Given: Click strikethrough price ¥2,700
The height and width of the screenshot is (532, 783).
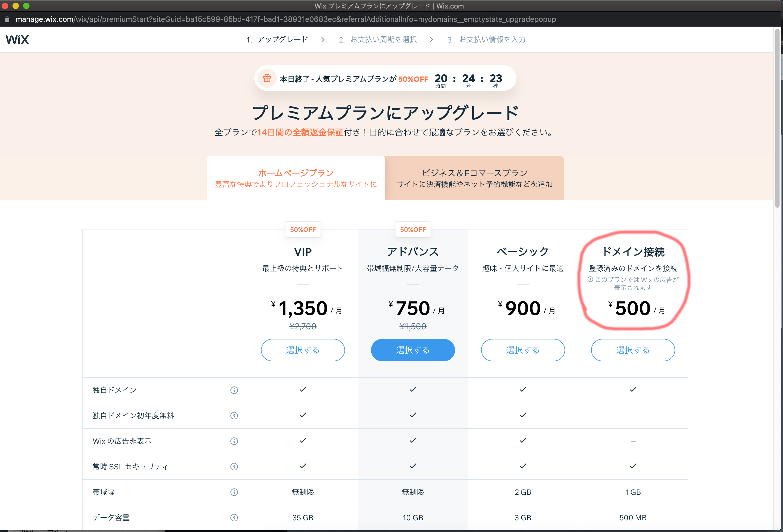Looking at the screenshot, I should click(302, 326).
